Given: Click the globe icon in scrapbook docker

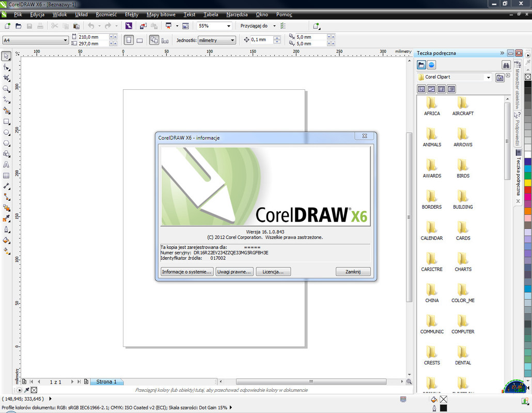Looking at the screenshot, I should tap(432, 65).
